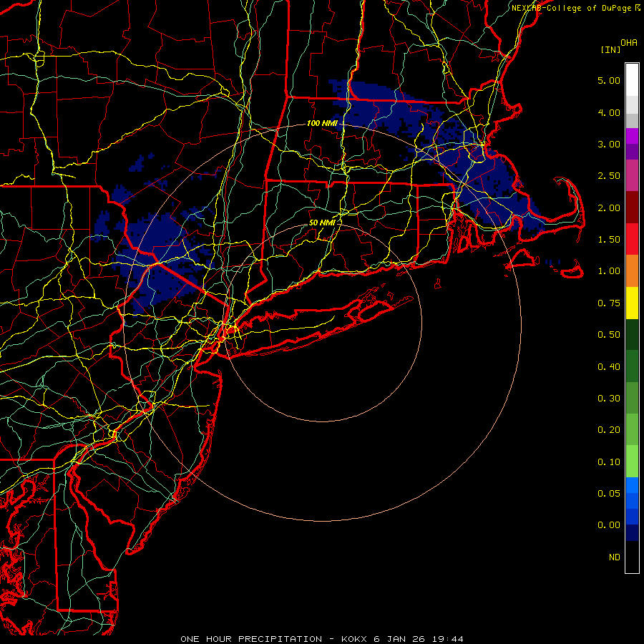Click the 5.00 legend value
This screenshot has width=644, height=644.
pos(609,80)
